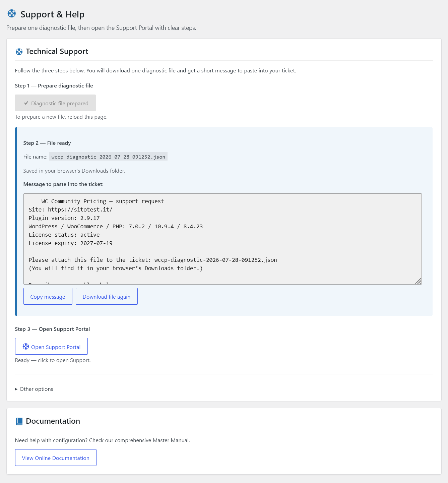Open Support Portal button
This screenshot has height=483, width=448.
[51, 346]
